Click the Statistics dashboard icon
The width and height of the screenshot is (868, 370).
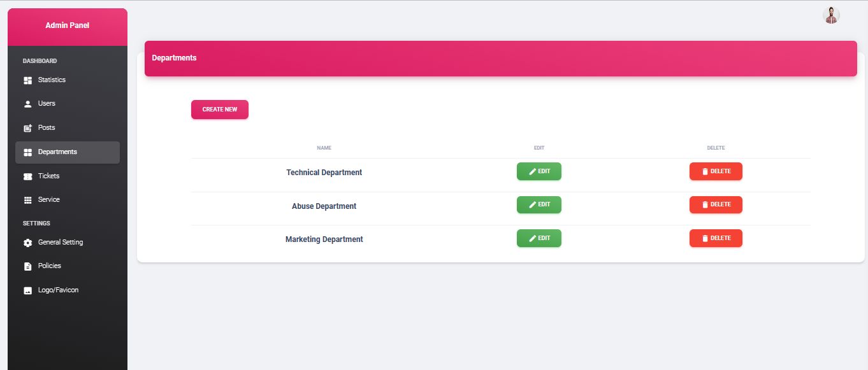(27, 80)
